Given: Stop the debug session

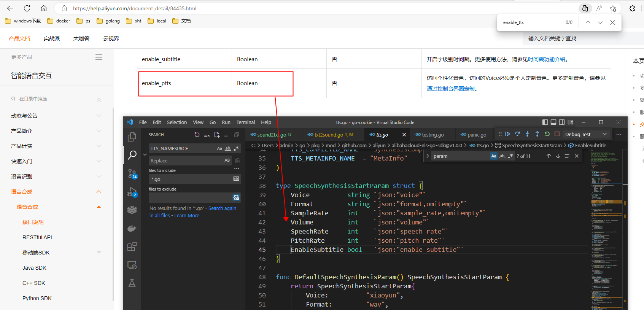Looking at the screenshot, I should [557, 134].
